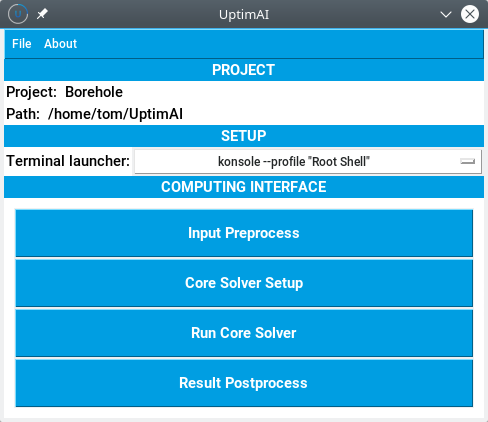Close the UptimAI window
The width and height of the screenshot is (488, 422).
pos(470,14)
